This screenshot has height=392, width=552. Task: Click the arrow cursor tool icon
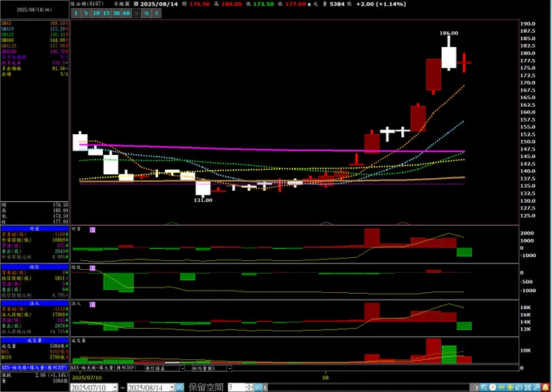pos(484,388)
